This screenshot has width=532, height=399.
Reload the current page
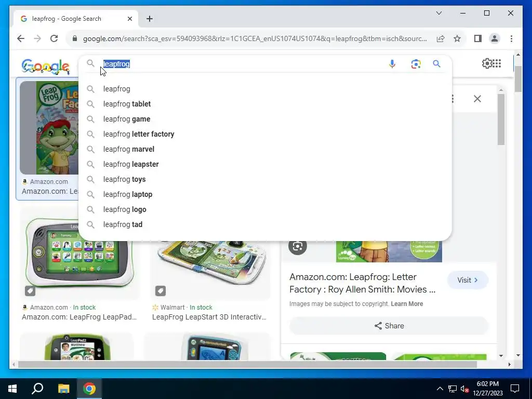pos(54,38)
